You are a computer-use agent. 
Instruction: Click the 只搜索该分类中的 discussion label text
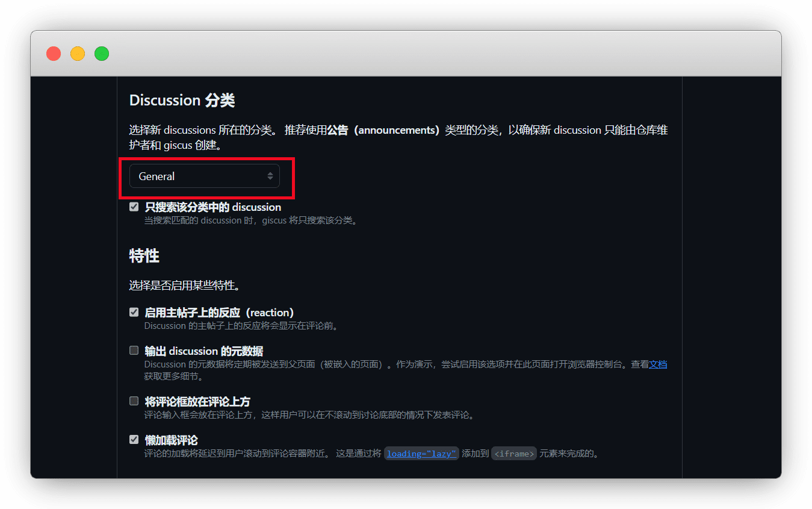coord(213,207)
